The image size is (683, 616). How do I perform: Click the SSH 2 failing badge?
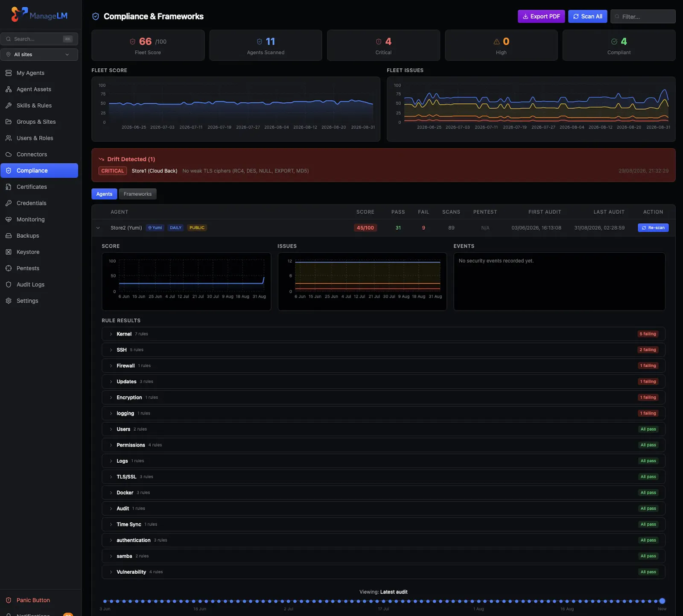coord(648,350)
